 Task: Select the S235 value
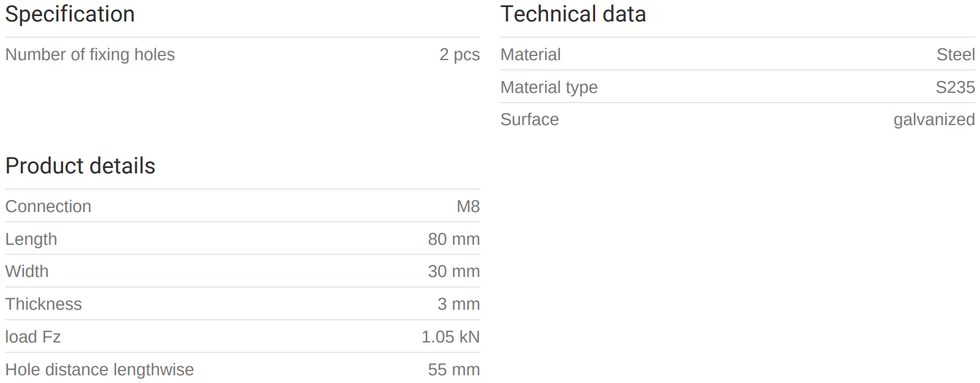(955, 88)
